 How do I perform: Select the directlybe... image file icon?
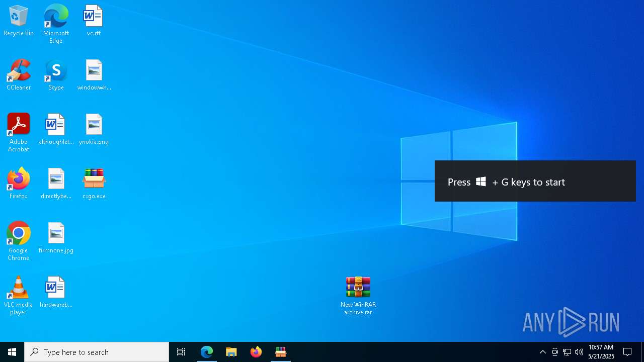pos(56,184)
